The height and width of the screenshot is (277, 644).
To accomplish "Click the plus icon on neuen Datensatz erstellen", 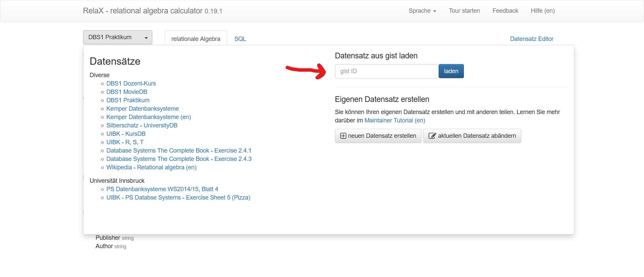I will pyautogui.click(x=343, y=136).
